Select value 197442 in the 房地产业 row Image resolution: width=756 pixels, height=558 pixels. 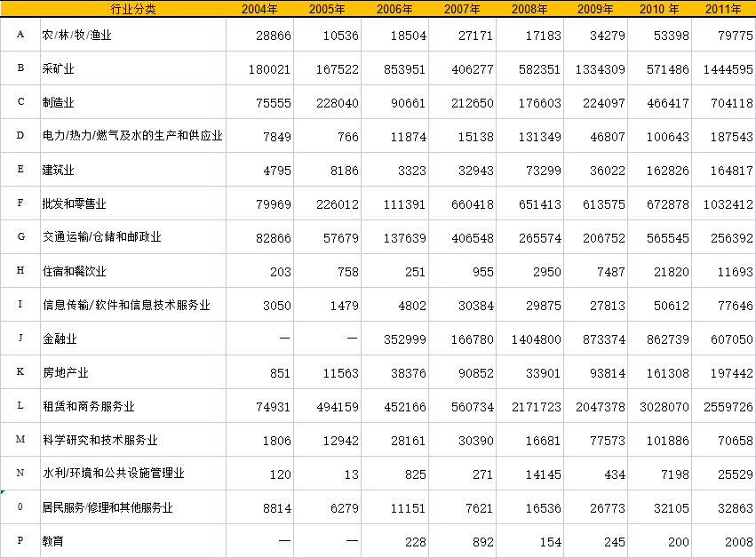click(x=723, y=371)
